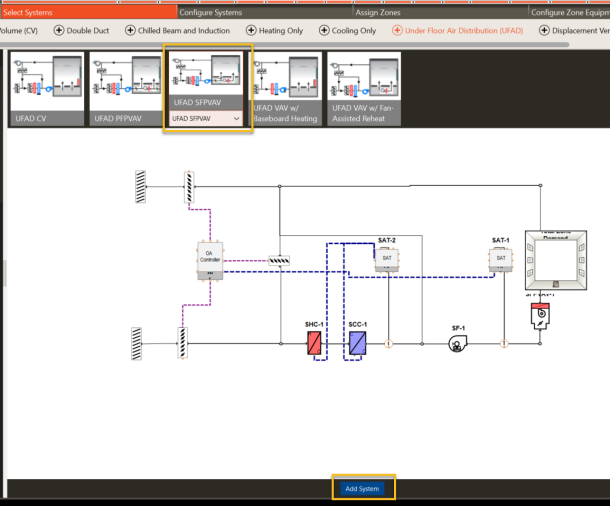The width and height of the screenshot is (610, 506).
Task: Click the lower outdoor air damper icon
Action: click(183, 343)
